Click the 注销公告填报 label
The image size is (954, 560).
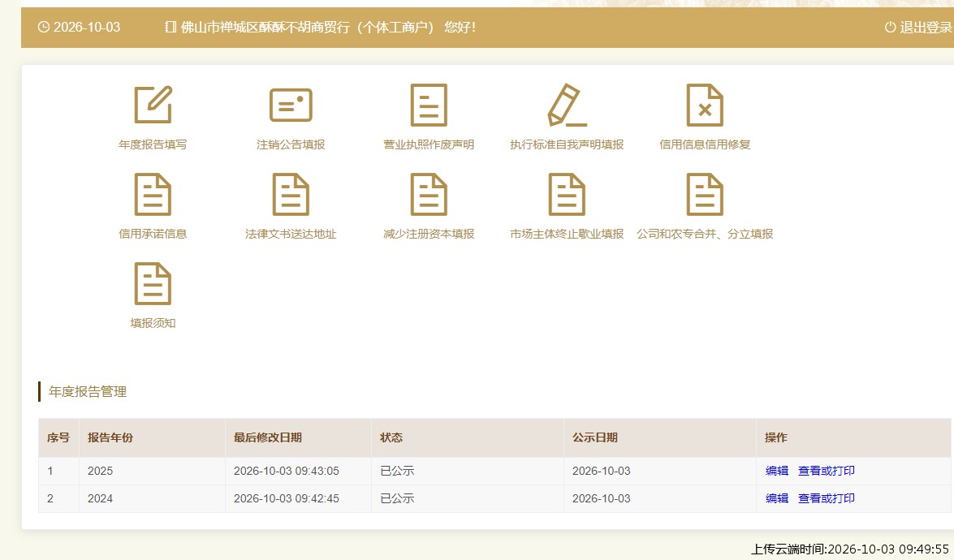coord(291,144)
